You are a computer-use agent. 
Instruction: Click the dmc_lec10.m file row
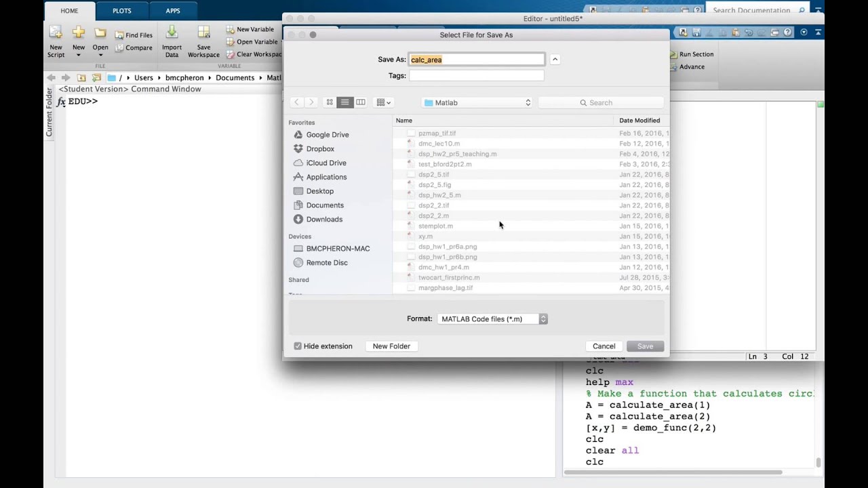coord(531,144)
